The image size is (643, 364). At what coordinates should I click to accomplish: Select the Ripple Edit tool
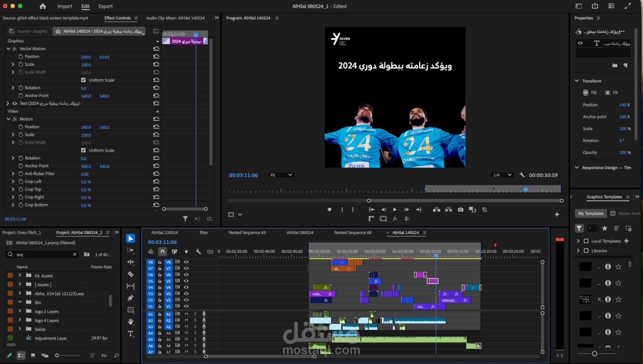[131, 262]
